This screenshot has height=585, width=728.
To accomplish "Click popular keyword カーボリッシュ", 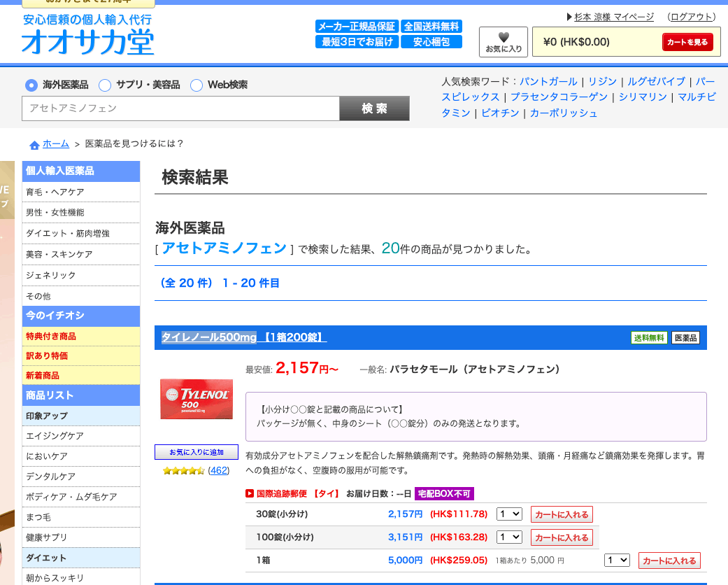I will coord(563,113).
